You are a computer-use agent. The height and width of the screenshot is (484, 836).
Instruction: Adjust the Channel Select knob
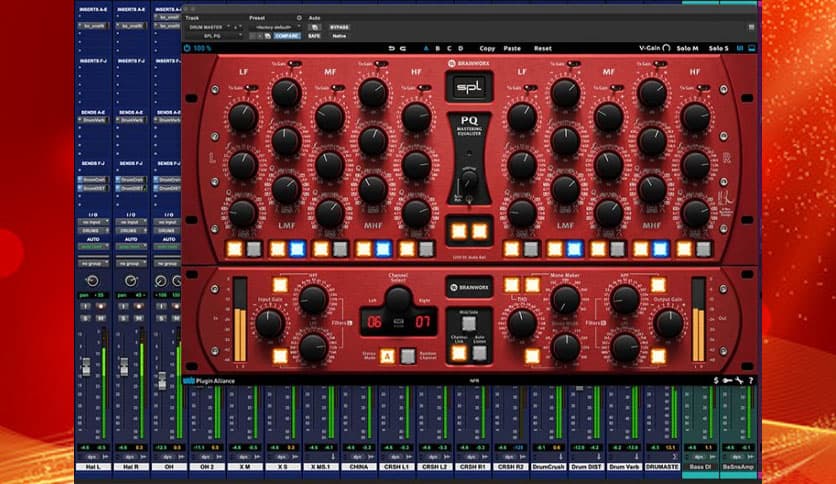[x=398, y=299]
